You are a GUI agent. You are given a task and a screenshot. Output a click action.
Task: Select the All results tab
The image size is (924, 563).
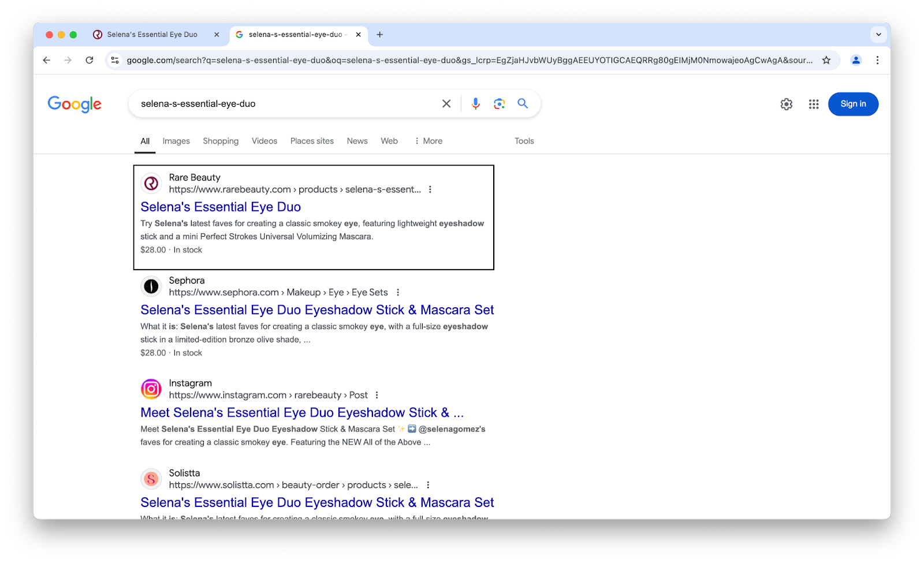click(x=145, y=141)
